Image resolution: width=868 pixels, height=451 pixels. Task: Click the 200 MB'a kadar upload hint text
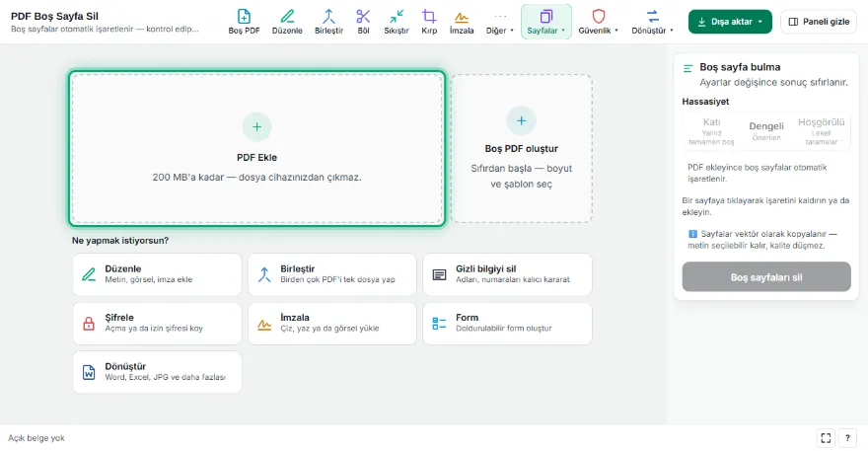256,178
